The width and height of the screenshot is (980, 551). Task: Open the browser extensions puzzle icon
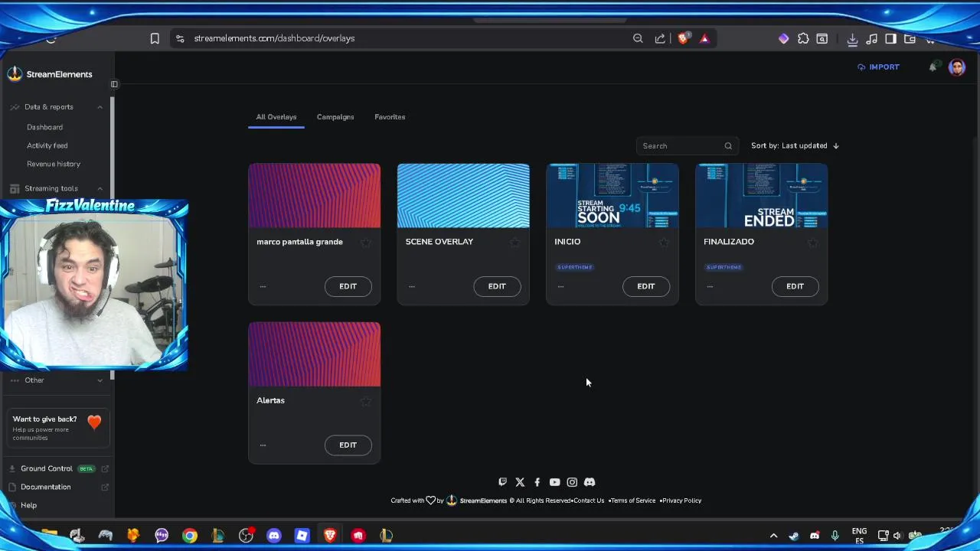click(803, 38)
